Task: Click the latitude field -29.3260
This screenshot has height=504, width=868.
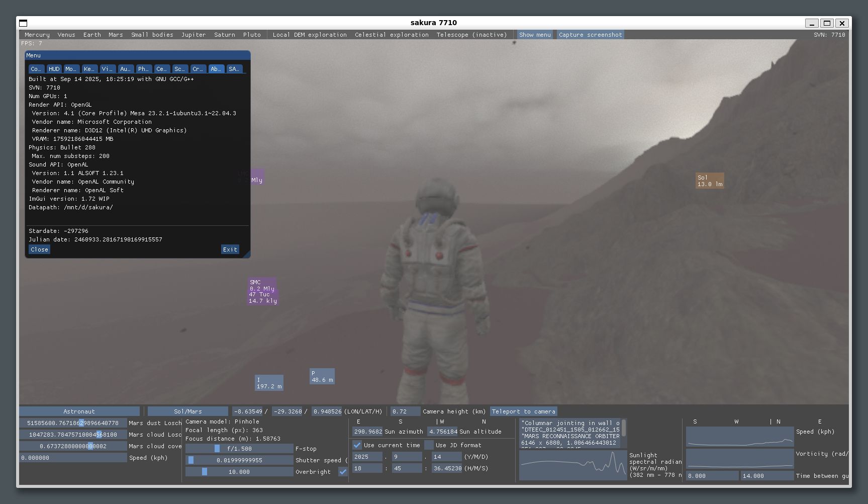Action: [x=287, y=411]
